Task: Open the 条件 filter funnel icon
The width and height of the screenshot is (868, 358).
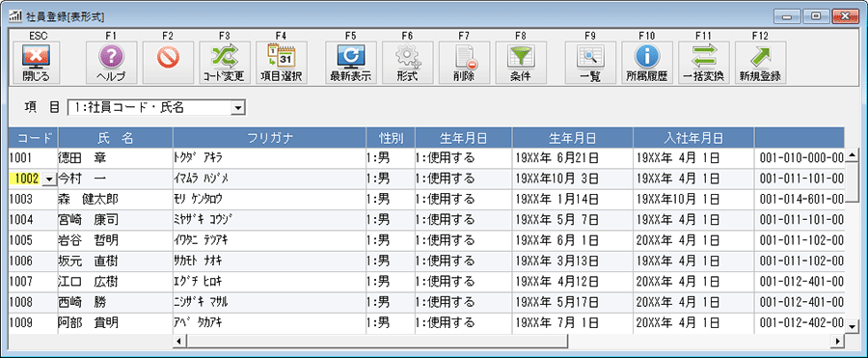Action: [521, 63]
